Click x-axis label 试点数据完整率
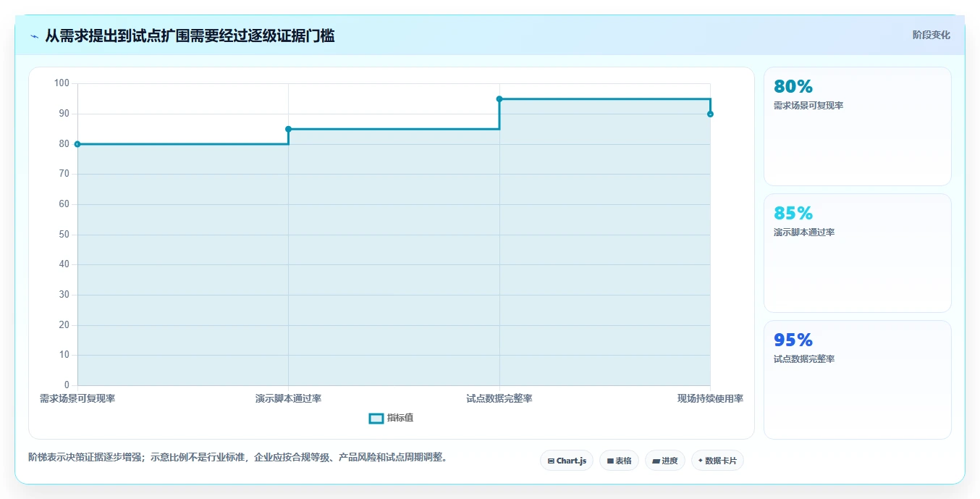Image resolution: width=980 pixels, height=499 pixels. (x=499, y=398)
